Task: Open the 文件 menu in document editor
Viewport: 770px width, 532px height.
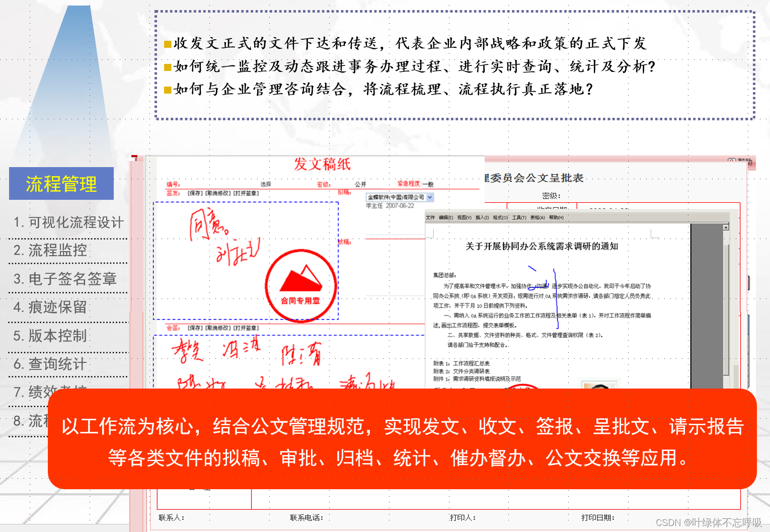Action: pos(430,217)
